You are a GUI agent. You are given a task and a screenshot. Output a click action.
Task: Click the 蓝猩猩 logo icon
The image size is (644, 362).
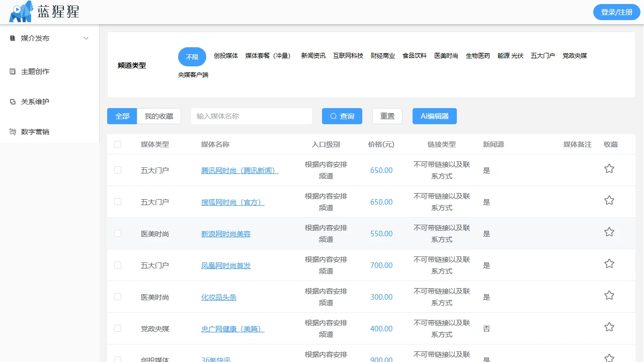point(21,12)
